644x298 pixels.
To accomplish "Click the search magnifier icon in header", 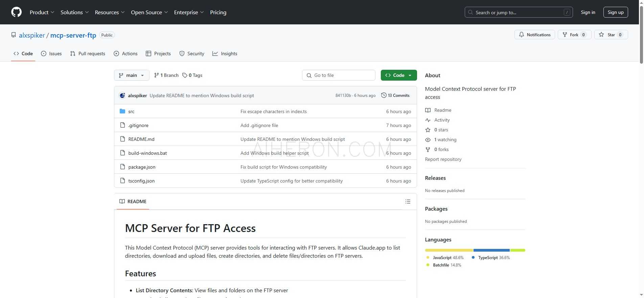I will point(470,12).
